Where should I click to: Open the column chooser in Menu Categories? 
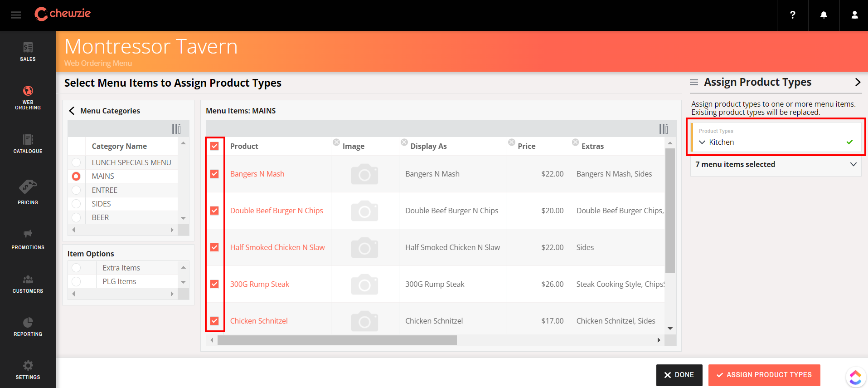[x=176, y=129]
